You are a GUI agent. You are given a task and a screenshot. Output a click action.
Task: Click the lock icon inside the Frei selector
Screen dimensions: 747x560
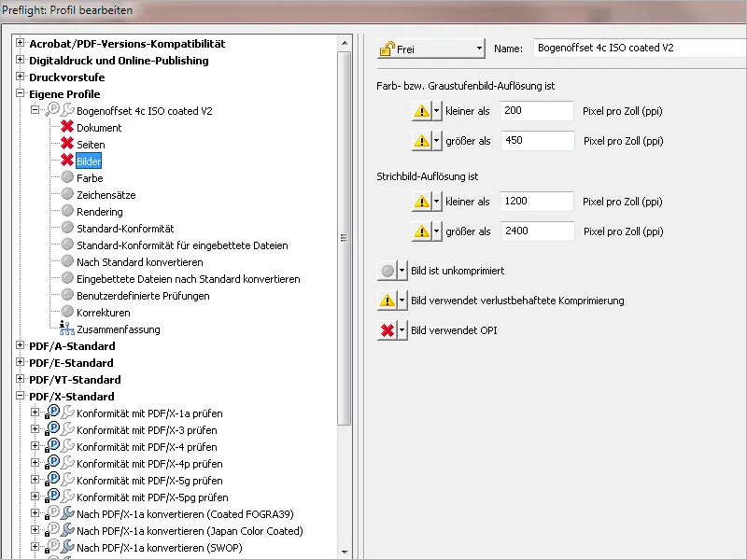[388, 46]
